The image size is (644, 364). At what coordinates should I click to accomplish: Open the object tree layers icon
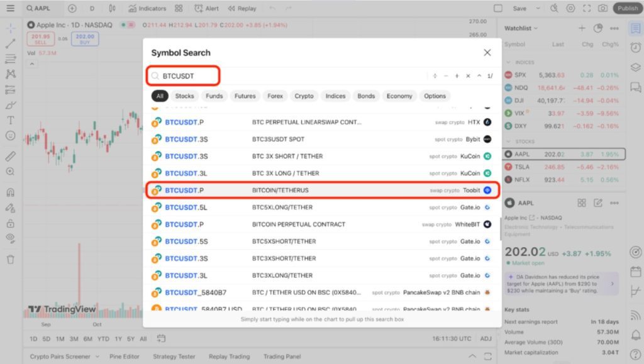(x=635, y=67)
